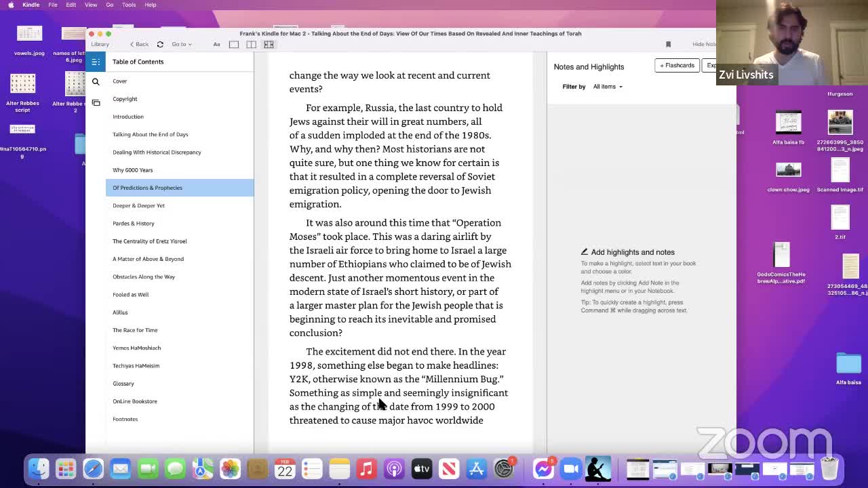Open the Help menu
The image size is (868, 488).
pyautogui.click(x=150, y=5)
